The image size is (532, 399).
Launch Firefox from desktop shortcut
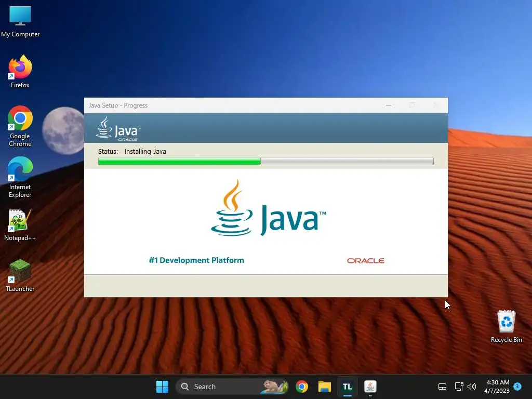tap(20, 71)
